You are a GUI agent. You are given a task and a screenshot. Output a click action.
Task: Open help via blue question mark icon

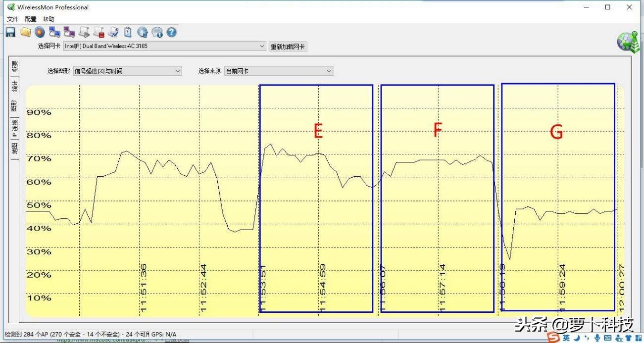(172, 33)
